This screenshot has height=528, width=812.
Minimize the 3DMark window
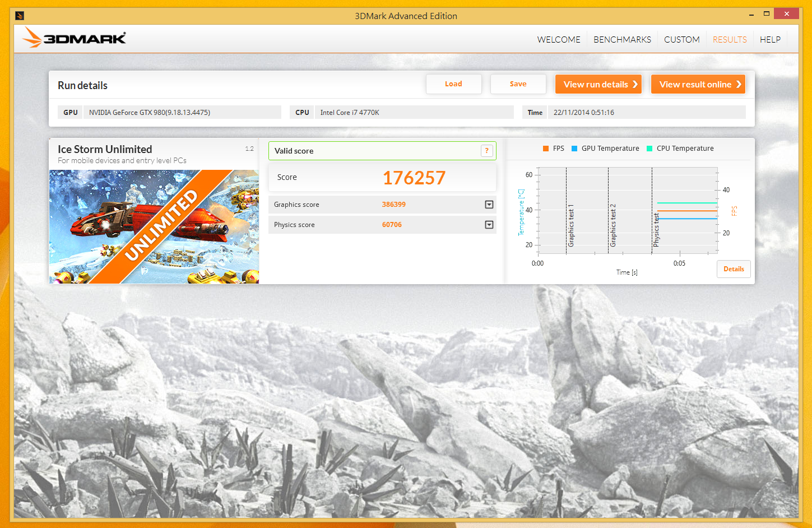point(751,13)
